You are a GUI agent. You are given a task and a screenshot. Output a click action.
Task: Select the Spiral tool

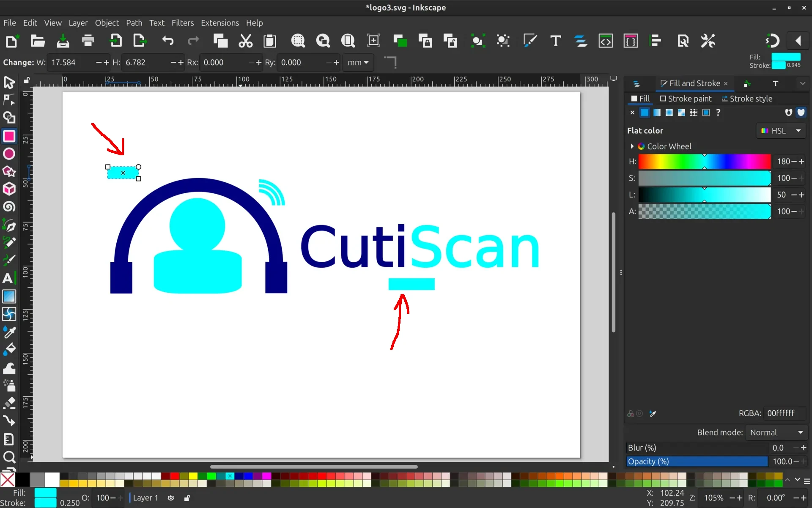click(9, 207)
